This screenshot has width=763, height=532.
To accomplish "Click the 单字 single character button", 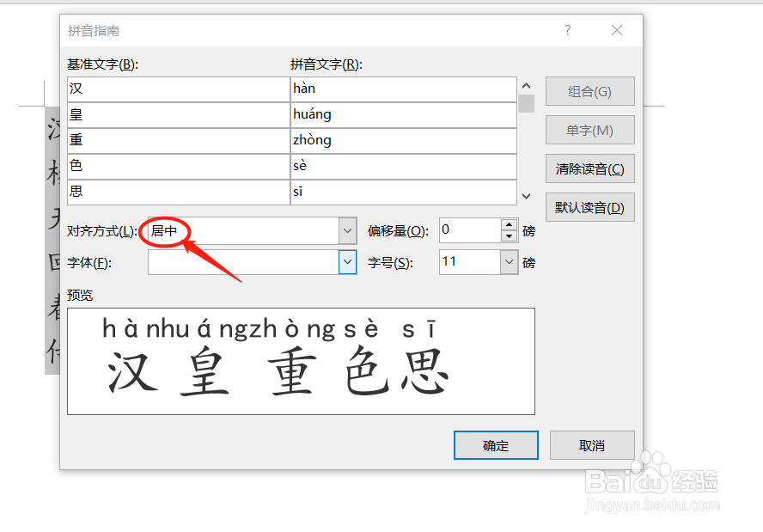I will click(589, 130).
